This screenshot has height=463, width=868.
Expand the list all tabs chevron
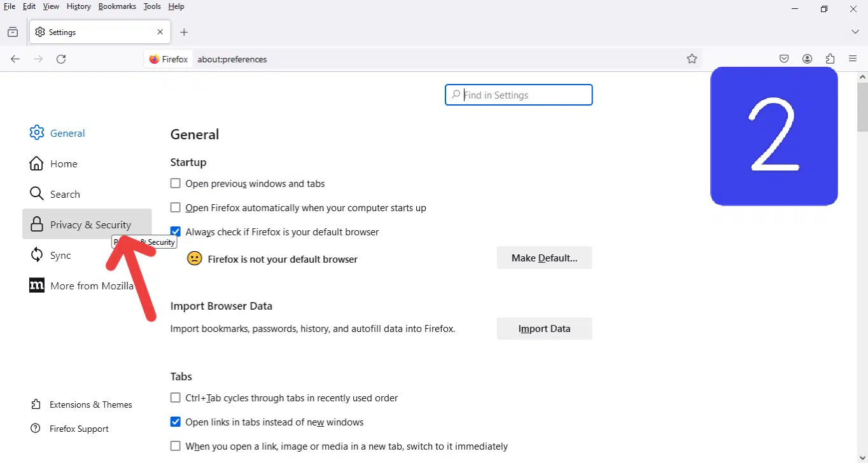[x=855, y=32]
